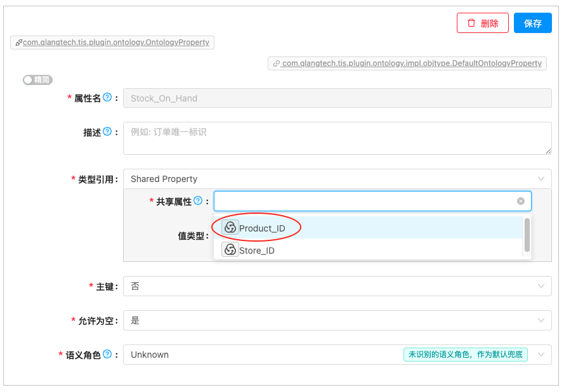Screen dimensions: 564x392
Task: Select Product_ID from the dropdown list
Action: (x=368, y=228)
